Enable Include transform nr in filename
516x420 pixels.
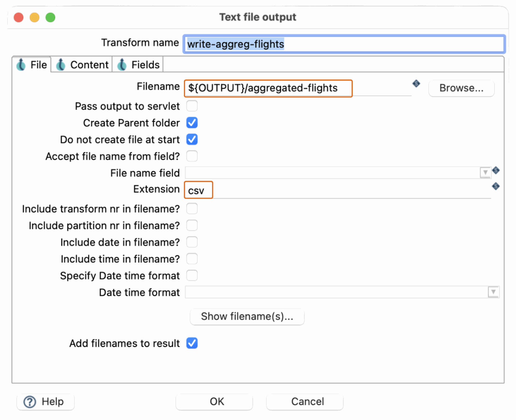pos(192,209)
